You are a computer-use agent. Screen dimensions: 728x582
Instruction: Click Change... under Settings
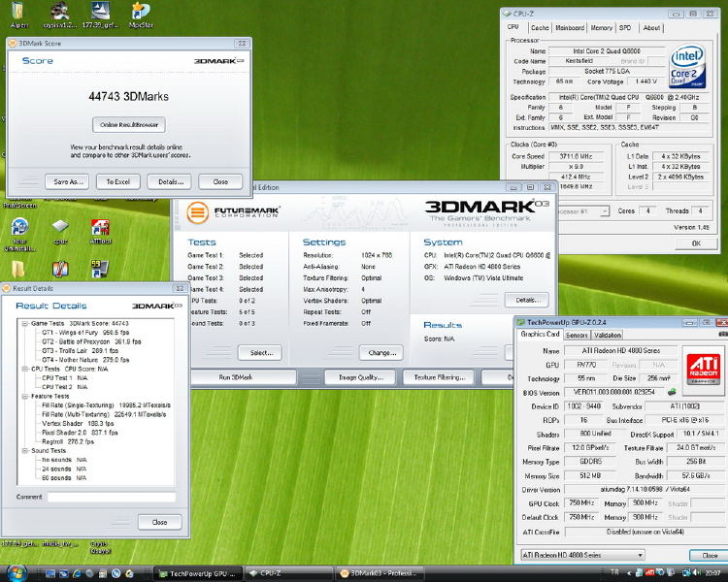click(x=381, y=353)
